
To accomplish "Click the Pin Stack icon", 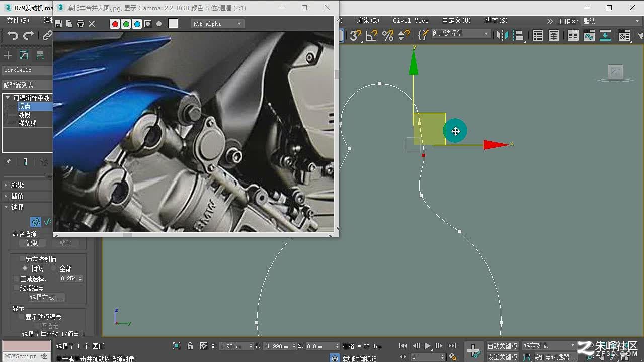I will 8,162.
